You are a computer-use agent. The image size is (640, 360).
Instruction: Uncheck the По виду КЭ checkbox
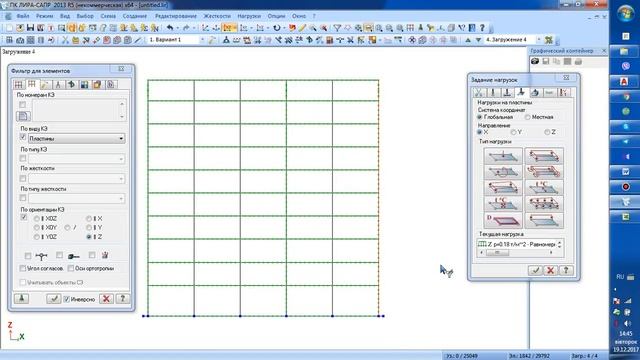point(23,137)
